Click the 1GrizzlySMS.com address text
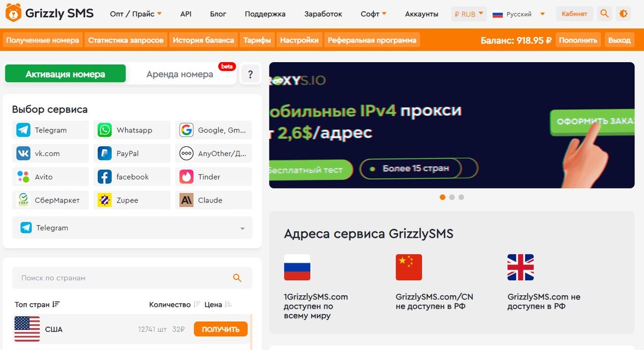 [316, 297]
